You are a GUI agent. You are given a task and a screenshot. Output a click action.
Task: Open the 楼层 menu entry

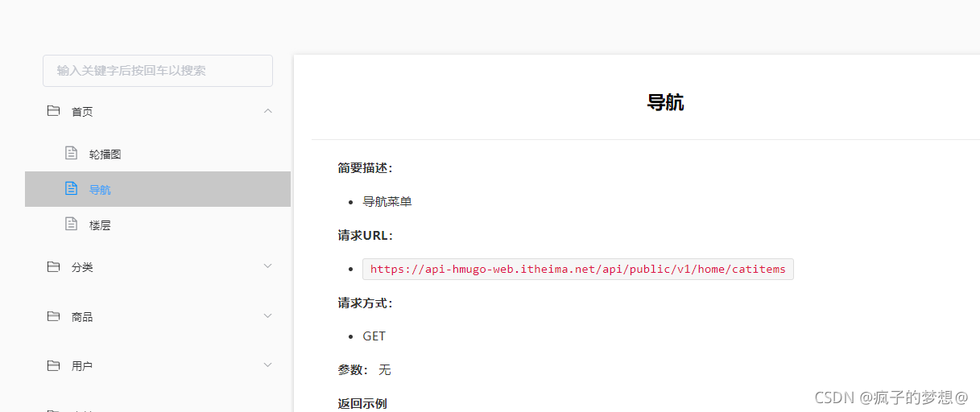158,225
